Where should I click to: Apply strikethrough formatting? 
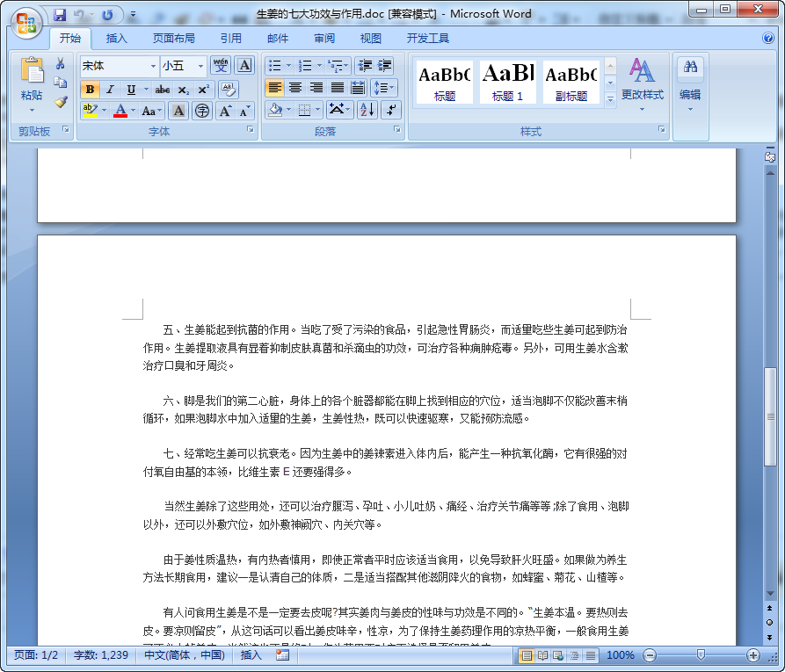point(163,90)
